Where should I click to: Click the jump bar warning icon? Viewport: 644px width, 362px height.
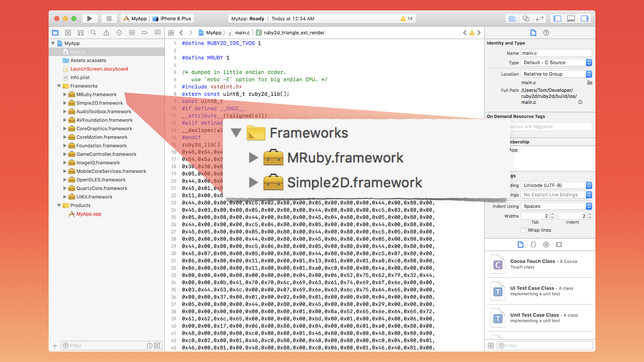472,33
